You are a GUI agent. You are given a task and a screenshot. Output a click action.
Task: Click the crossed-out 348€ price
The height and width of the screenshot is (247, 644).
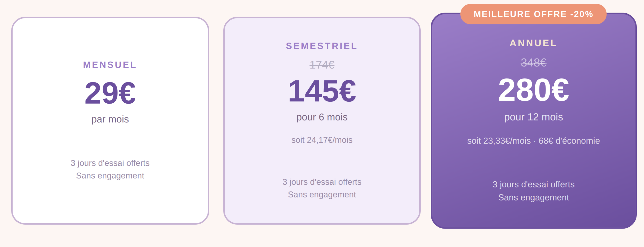[x=534, y=62]
